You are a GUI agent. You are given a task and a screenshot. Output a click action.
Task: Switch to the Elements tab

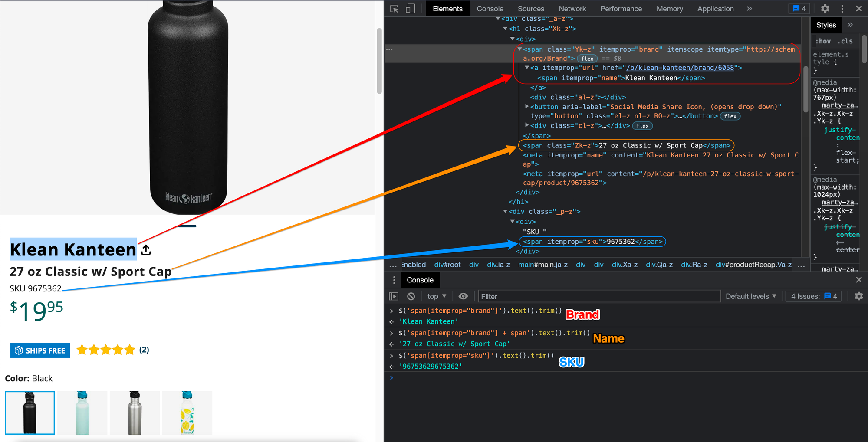click(x=447, y=9)
